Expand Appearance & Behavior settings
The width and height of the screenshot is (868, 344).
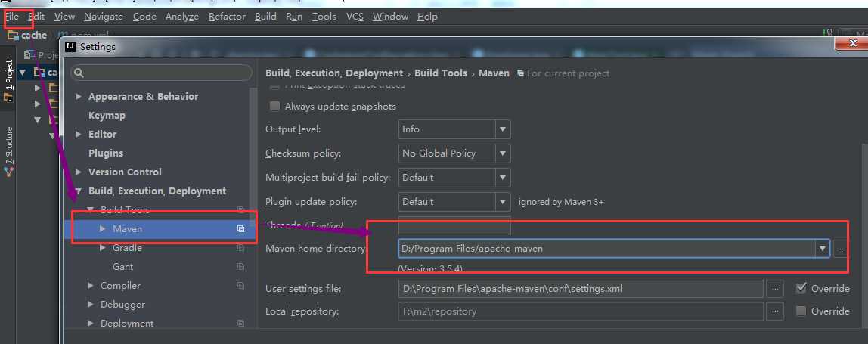tap(78, 96)
